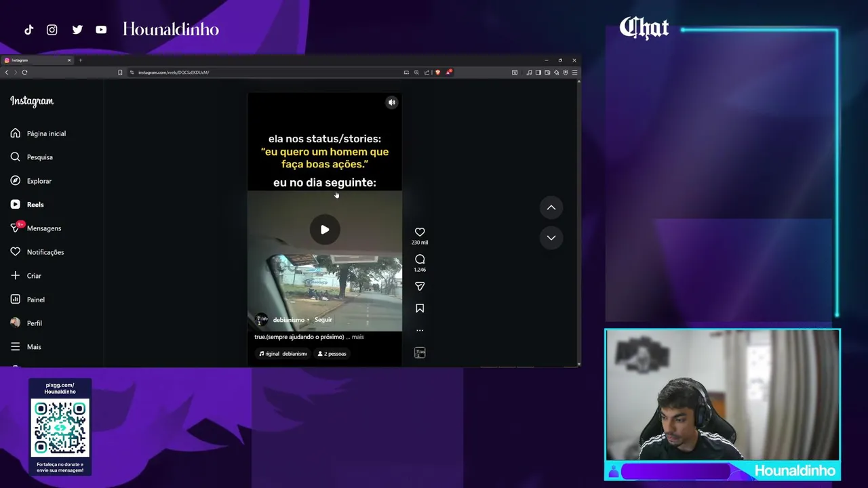Toggle the reel sound speaker button

tap(391, 102)
